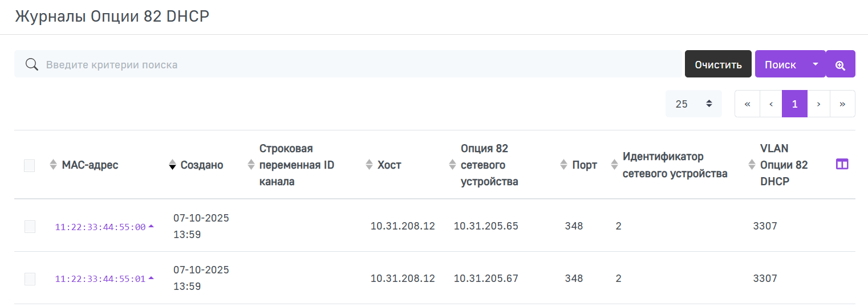
Task: Open the column chooser icon in table header
Action: tap(842, 165)
